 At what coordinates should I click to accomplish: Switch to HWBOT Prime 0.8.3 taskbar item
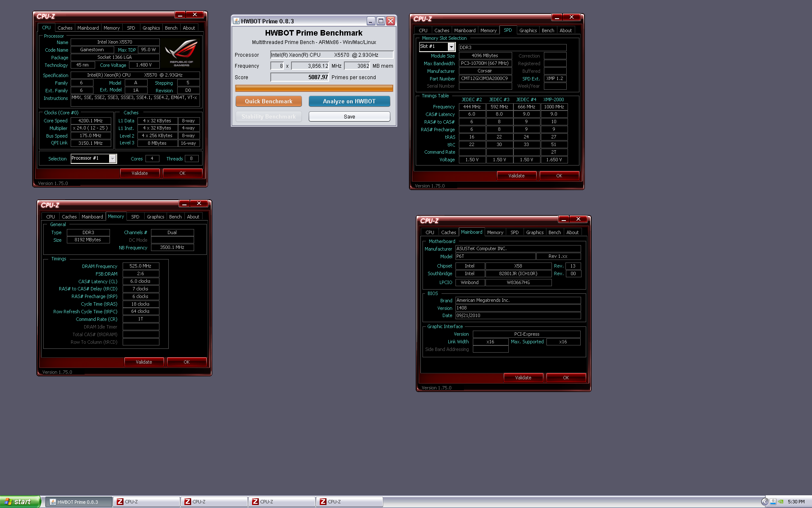79,502
